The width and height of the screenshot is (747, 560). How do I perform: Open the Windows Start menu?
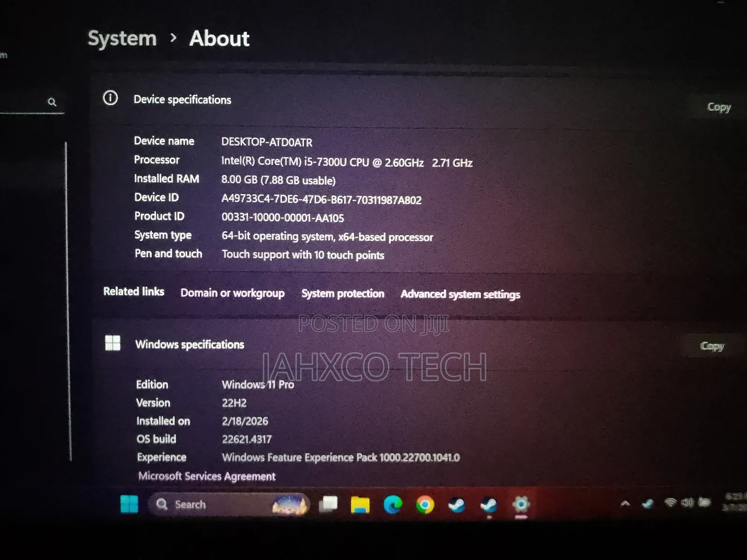click(x=129, y=504)
